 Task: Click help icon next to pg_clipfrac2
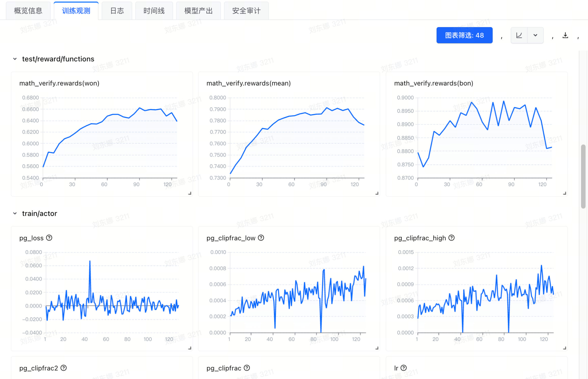click(64, 368)
